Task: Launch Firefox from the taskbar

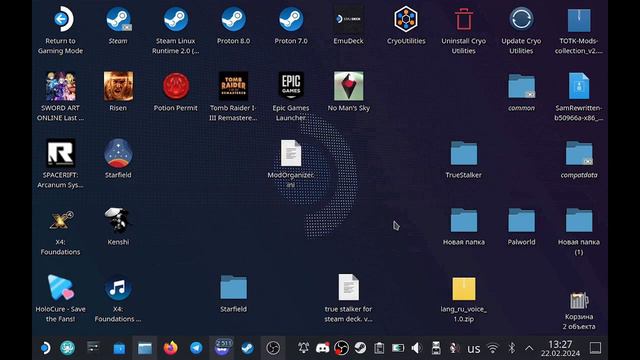Action: [x=171, y=348]
